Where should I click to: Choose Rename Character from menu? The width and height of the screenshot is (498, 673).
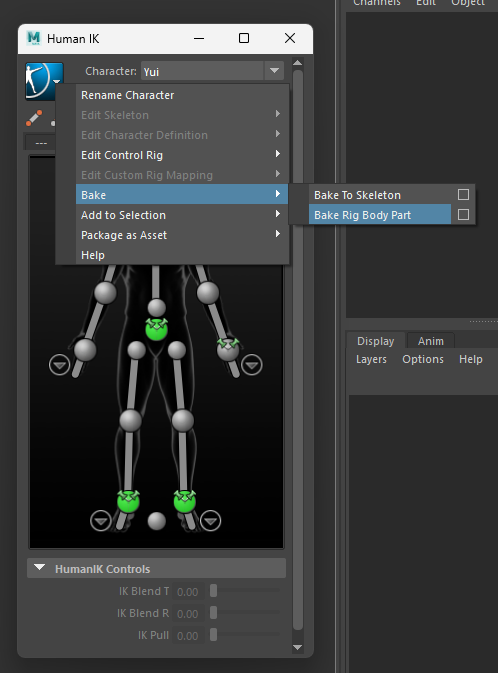click(x=182, y=95)
